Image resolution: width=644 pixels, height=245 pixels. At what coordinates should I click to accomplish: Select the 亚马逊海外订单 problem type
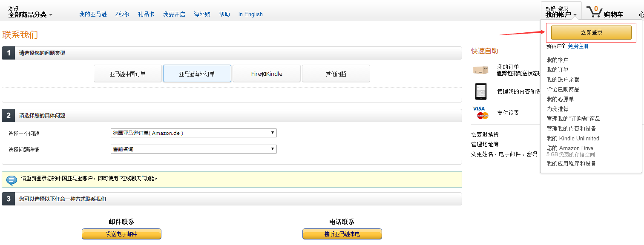coord(197,74)
